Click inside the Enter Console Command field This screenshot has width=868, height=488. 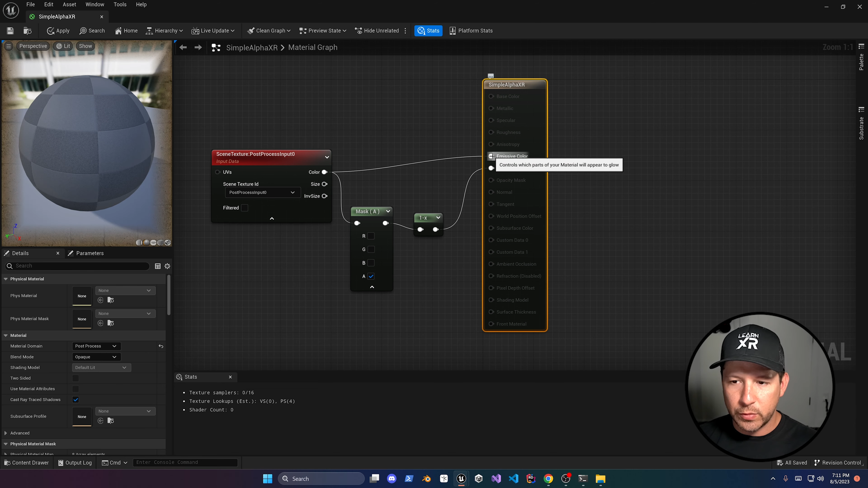[x=185, y=462]
